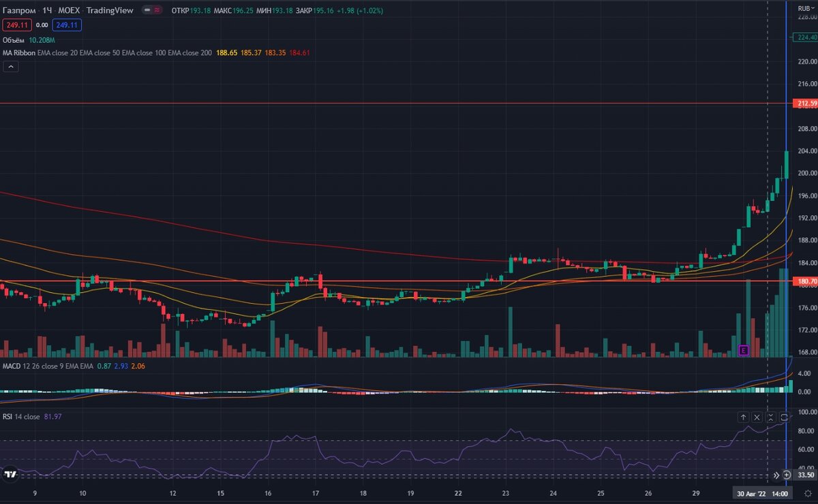
Task: Click the 188.00 price scale tick
Action: point(806,240)
